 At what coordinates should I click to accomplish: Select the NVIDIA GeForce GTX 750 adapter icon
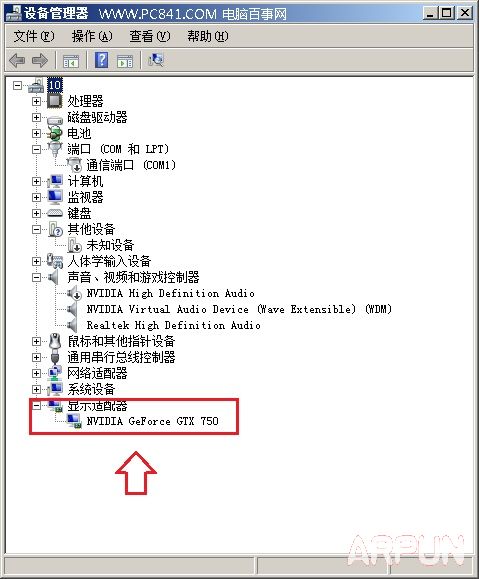point(74,421)
